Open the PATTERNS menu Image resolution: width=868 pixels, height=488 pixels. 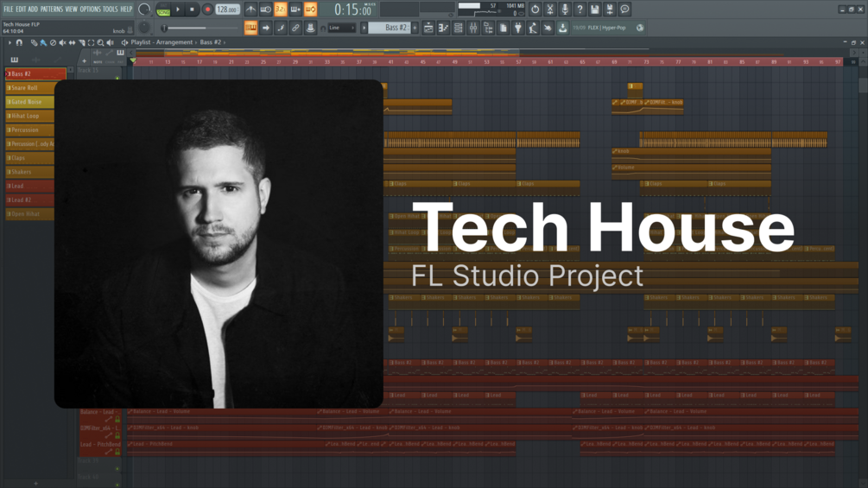point(52,9)
